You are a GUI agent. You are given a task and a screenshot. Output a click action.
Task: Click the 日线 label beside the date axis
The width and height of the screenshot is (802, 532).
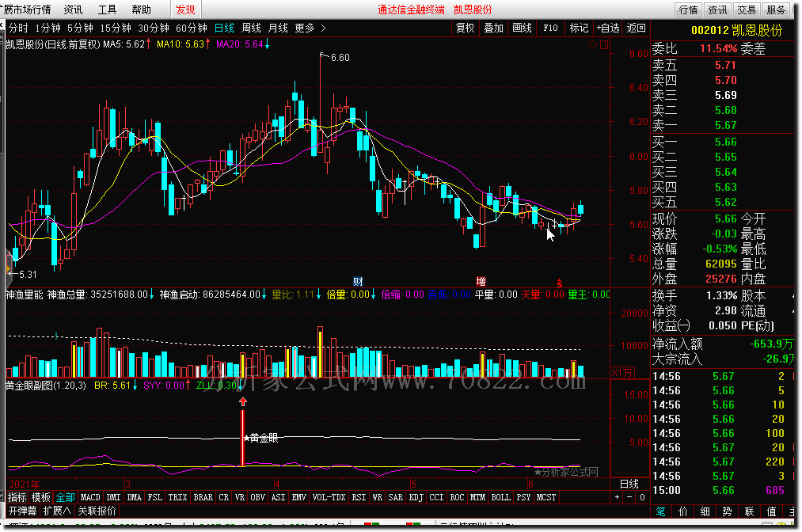point(629,484)
